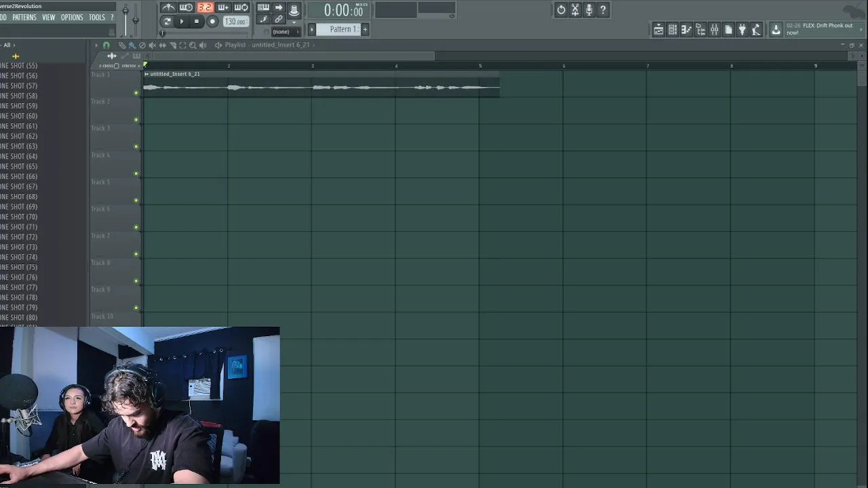This screenshot has width=868, height=488.
Task: Mute Track 1 with its green dot
Action: (136, 93)
